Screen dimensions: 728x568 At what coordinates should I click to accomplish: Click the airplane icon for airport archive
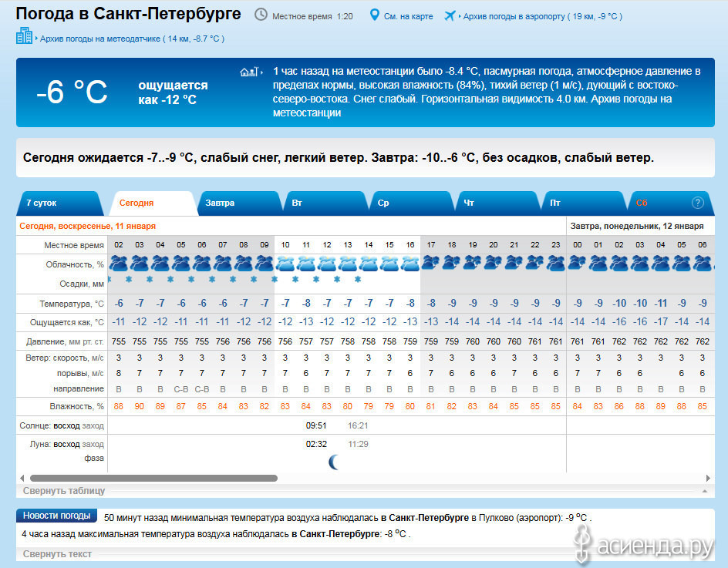pyautogui.click(x=450, y=15)
